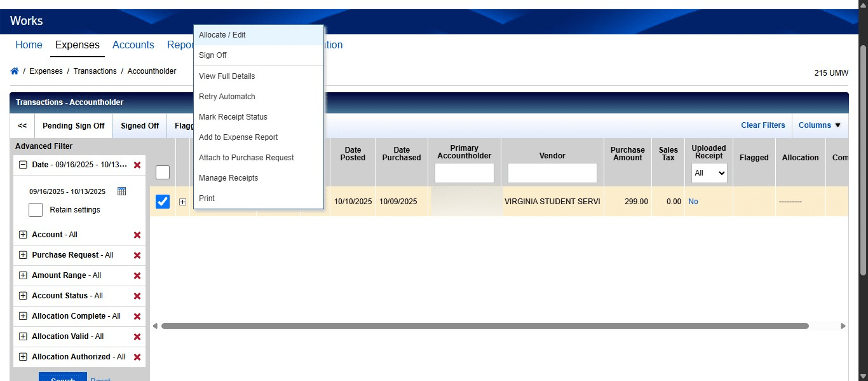Screen dimensions: 868x381
Task: Check the select-all checkbox in table header
Action: pos(163,172)
